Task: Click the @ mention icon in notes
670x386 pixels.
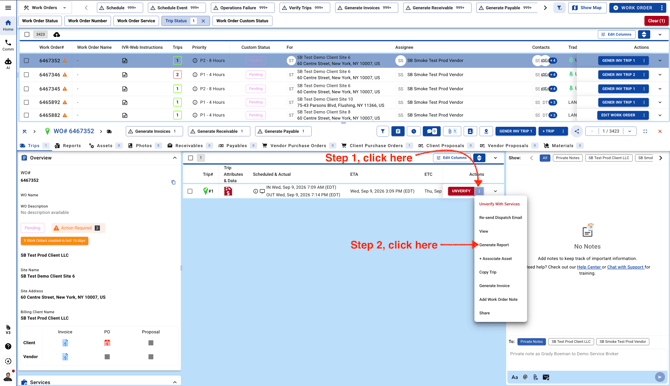Action: [x=525, y=377]
